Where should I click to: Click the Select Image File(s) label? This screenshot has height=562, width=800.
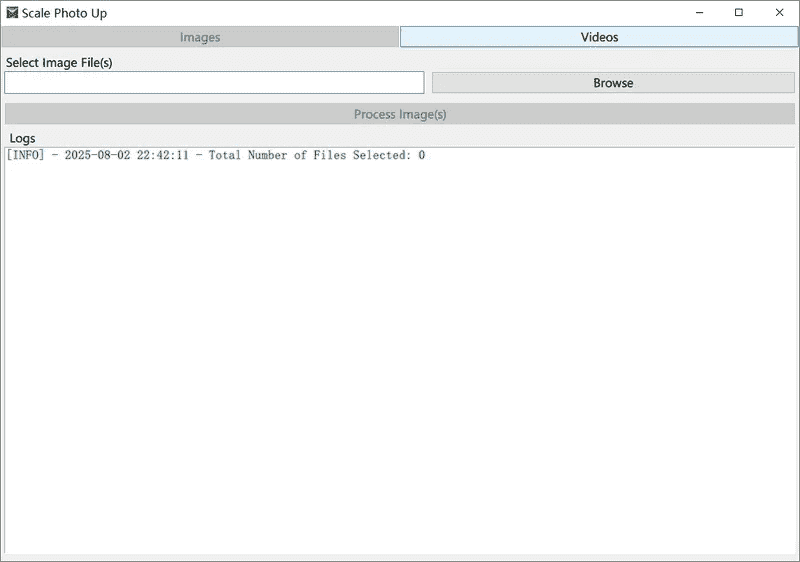(x=59, y=62)
